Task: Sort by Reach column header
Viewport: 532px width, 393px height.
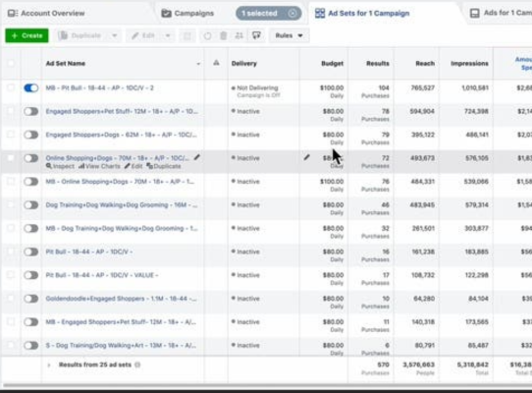Action: click(425, 64)
